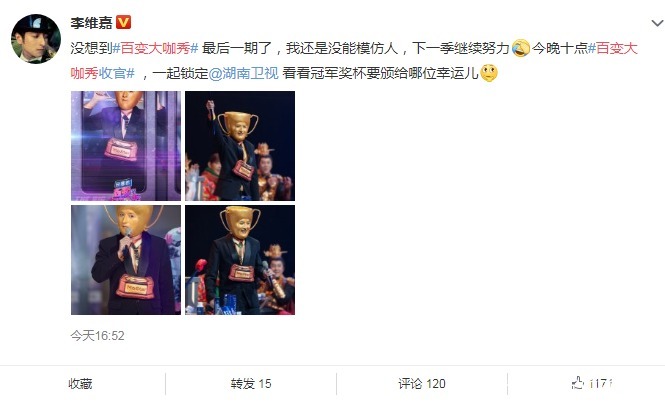Click the thinking face emoji in the post

click(x=489, y=73)
